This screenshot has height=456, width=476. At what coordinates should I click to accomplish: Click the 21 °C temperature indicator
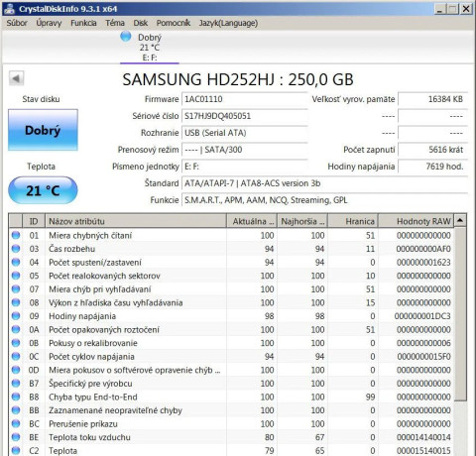coord(43,190)
